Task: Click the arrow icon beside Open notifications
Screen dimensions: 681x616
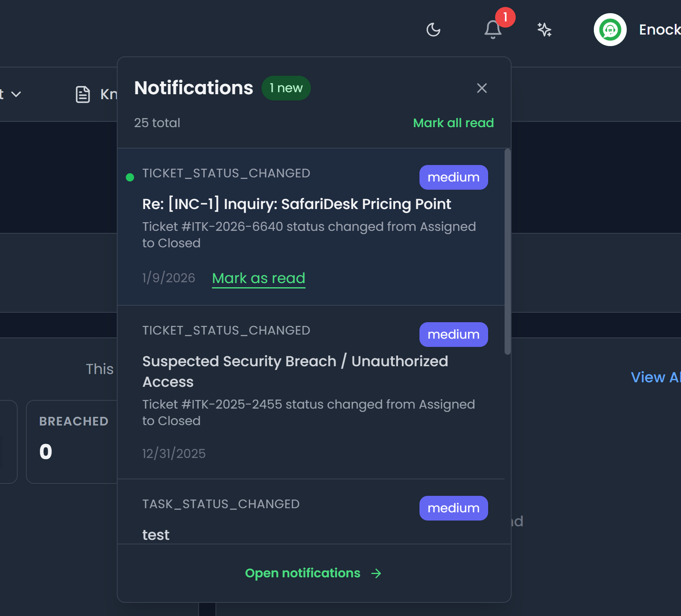Action: [x=376, y=573]
